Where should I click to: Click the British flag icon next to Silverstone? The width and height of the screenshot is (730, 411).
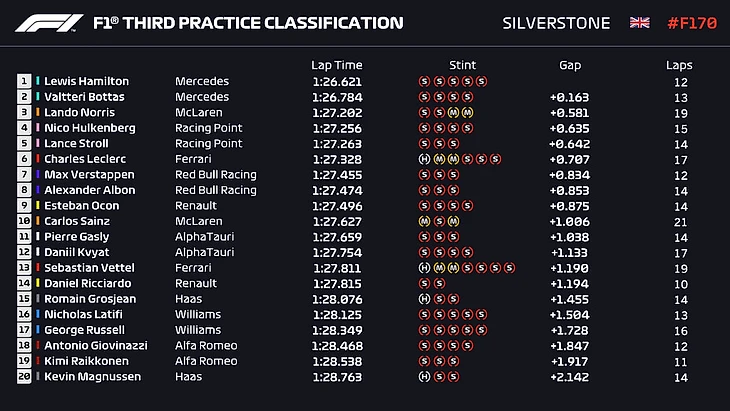(x=637, y=23)
